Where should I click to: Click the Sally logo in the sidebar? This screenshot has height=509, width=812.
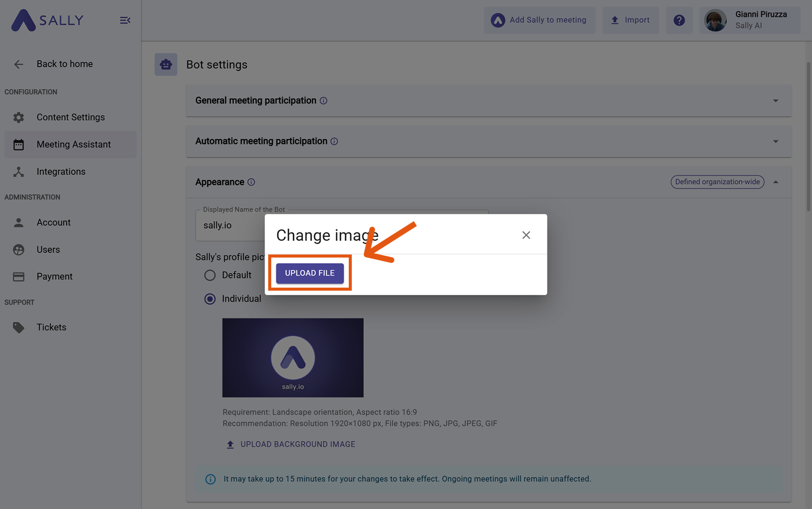point(47,20)
